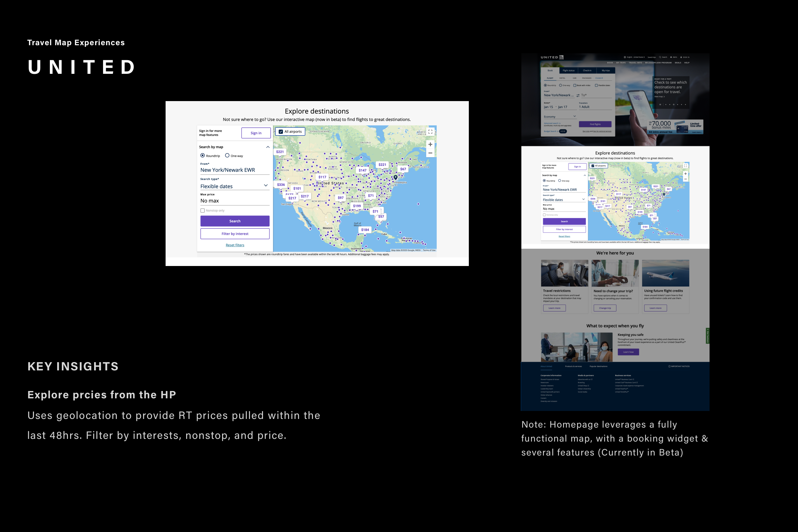The height and width of the screenshot is (532, 798).
Task: Click fullscreen icon on the enlarged map
Action: point(430,132)
